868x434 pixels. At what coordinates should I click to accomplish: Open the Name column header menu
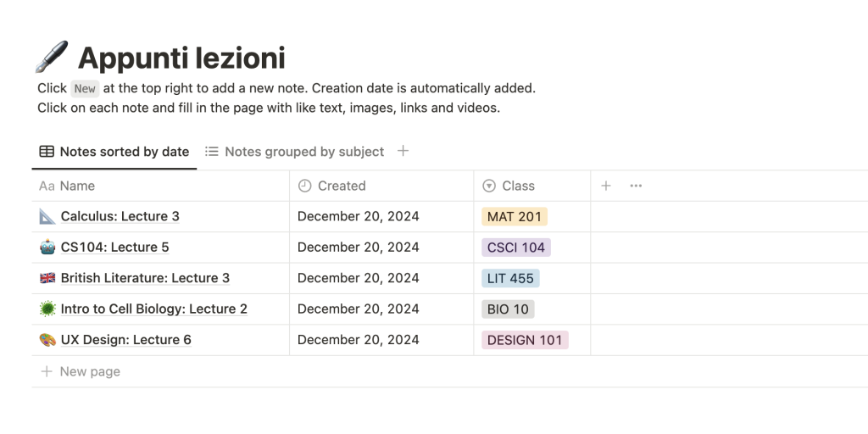point(77,186)
